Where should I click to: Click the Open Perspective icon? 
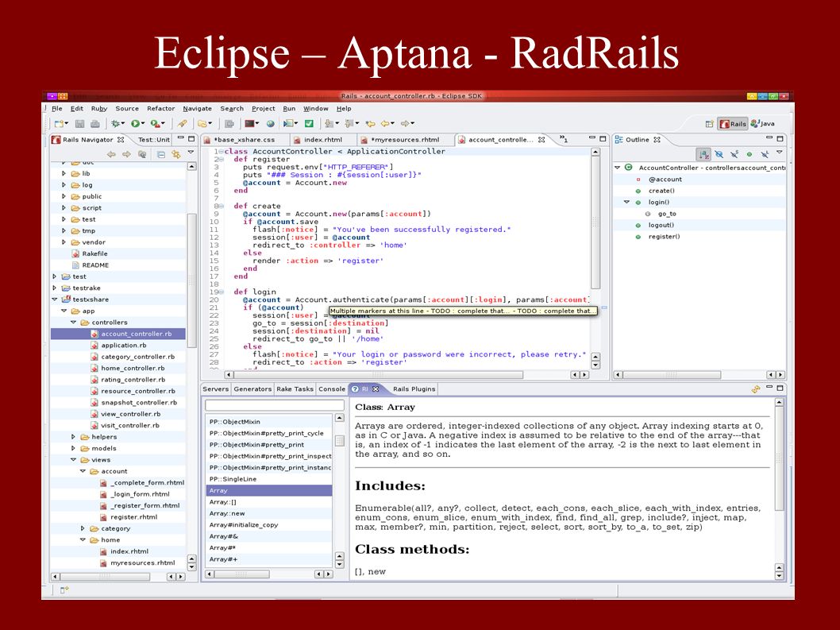pos(709,124)
